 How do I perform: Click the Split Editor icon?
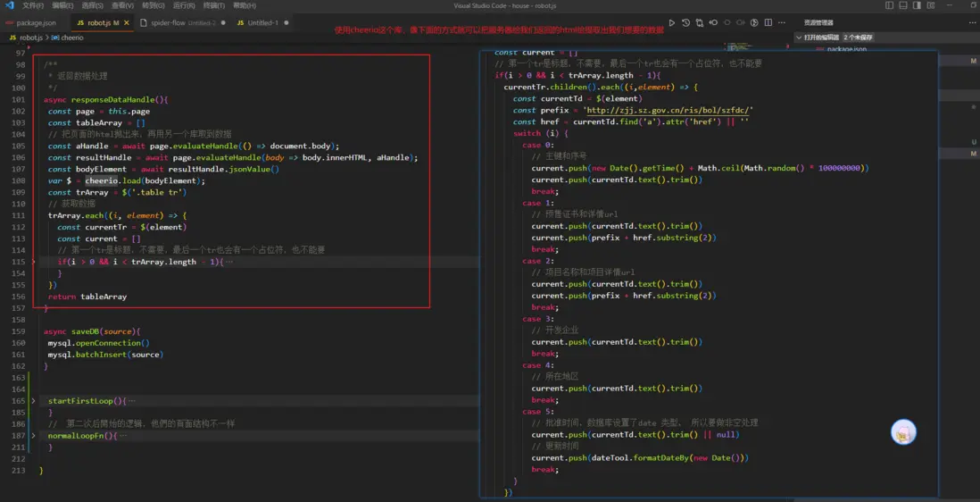(x=768, y=22)
